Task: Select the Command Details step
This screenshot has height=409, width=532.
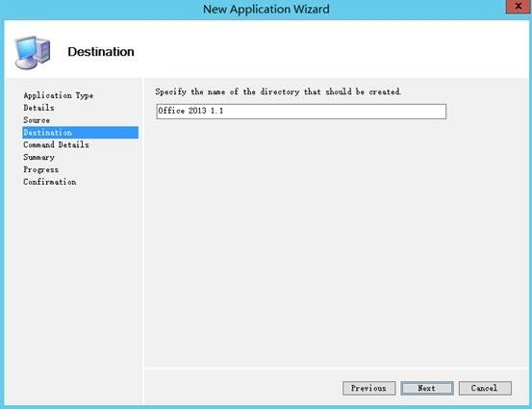Action: [x=56, y=145]
